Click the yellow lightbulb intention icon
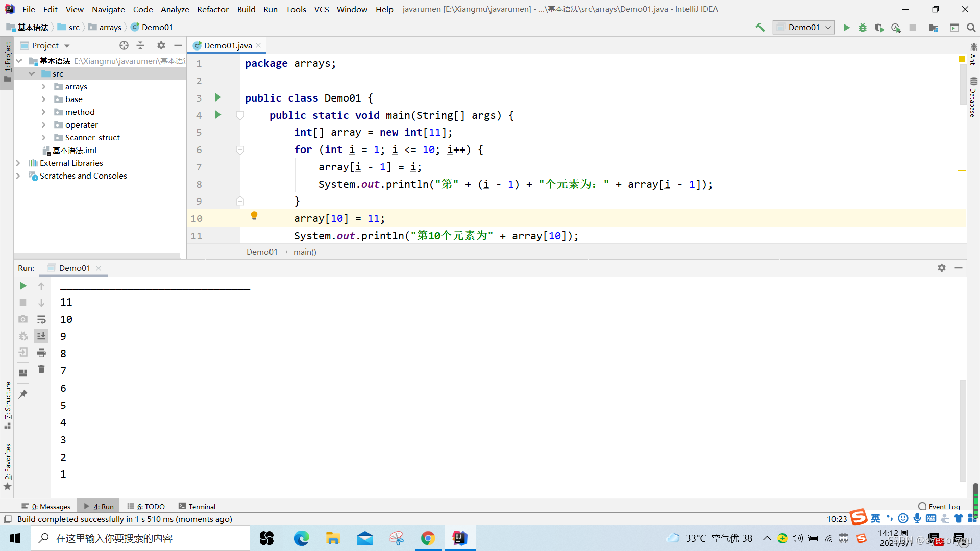This screenshot has width=980, height=551. pyautogui.click(x=254, y=216)
